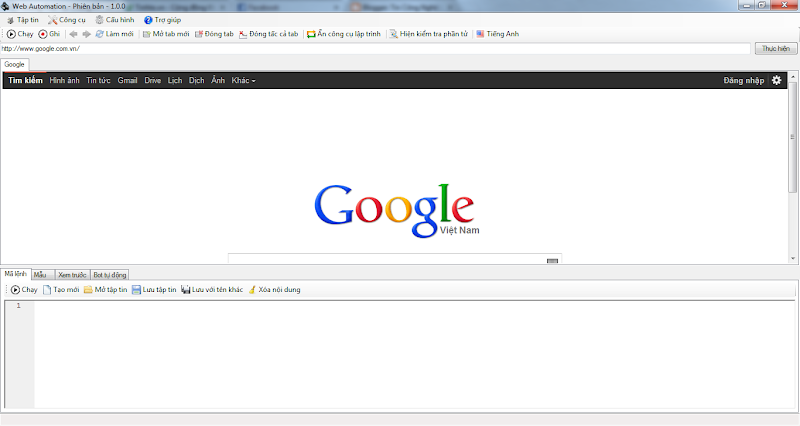This screenshot has height=426, width=800.
Task: Go forward with the right arrow icon
Action: tap(87, 34)
